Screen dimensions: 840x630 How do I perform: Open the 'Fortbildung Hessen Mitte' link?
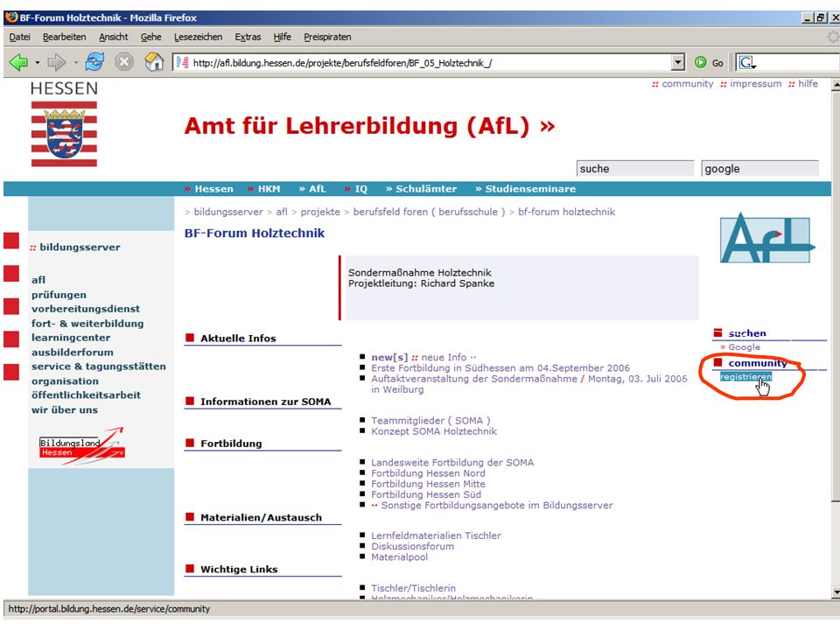(x=428, y=484)
